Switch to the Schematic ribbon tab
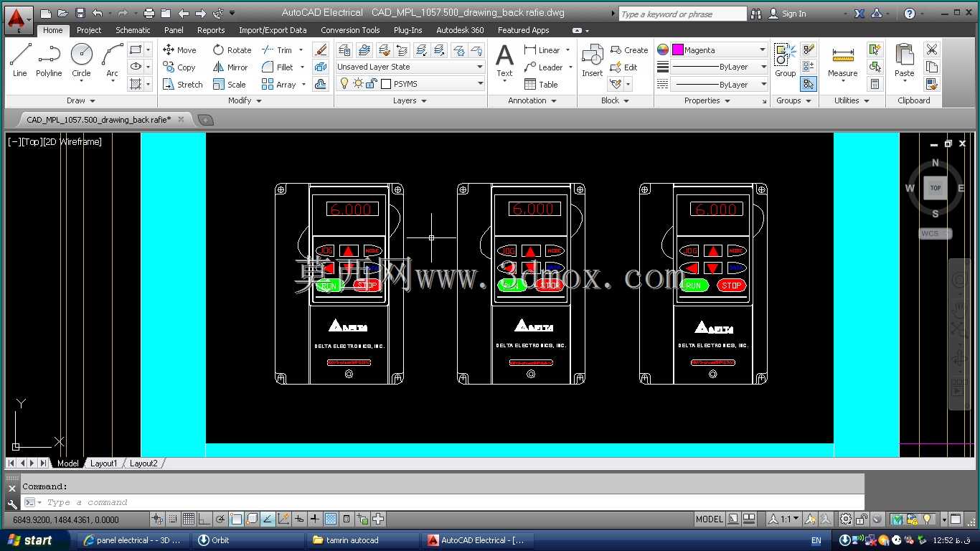 click(x=133, y=30)
